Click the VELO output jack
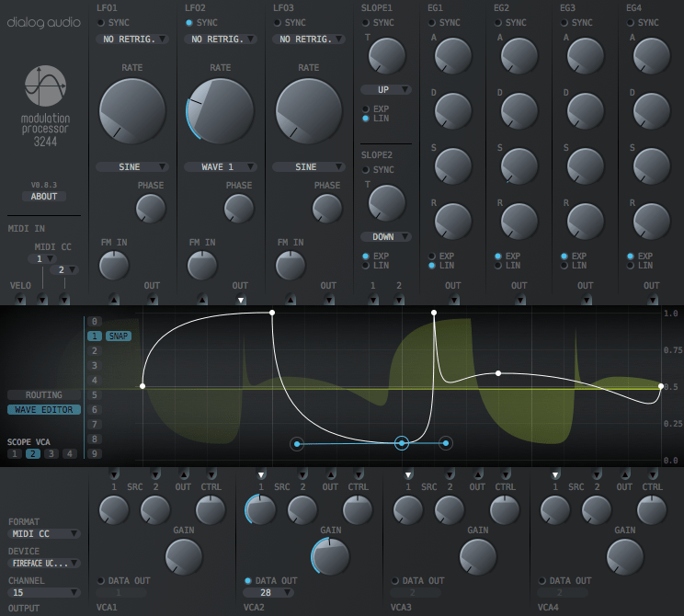Viewport: 684px width, 616px height. tap(20, 300)
